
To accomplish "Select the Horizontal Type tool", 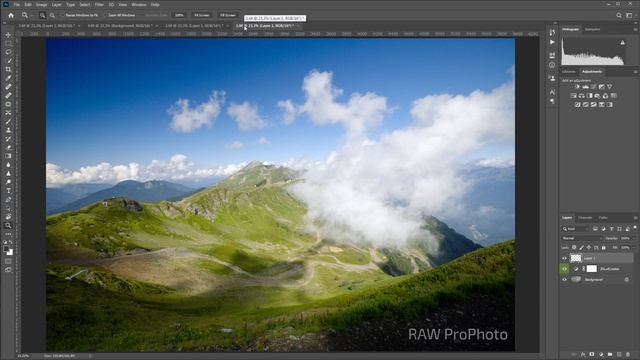I will [x=8, y=191].
